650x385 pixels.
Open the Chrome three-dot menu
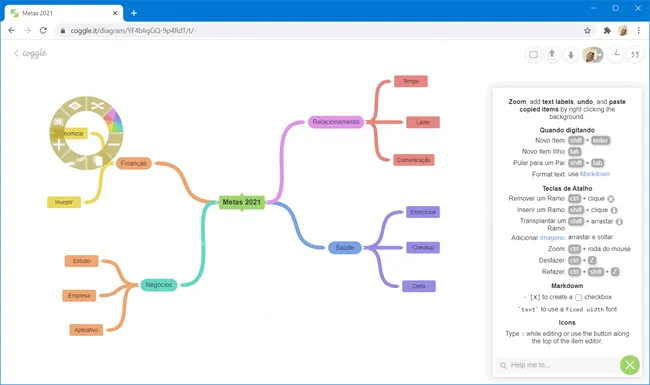(x=639, y=31)
